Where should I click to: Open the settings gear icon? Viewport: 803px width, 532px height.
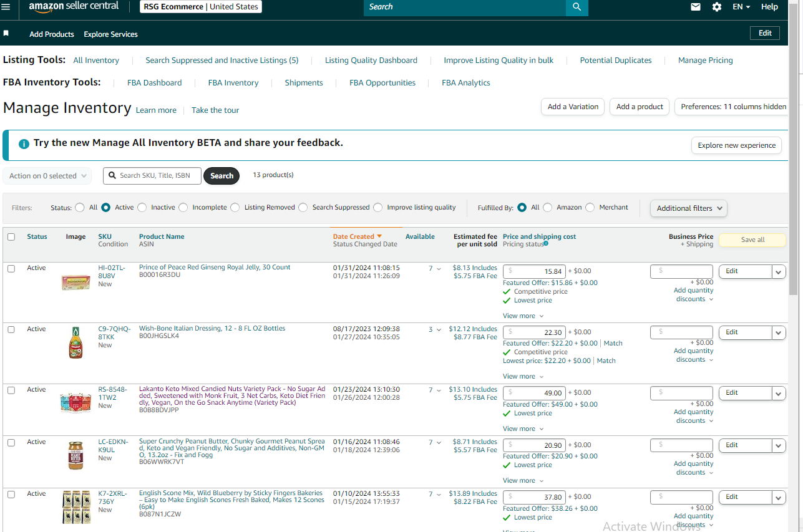717,7
